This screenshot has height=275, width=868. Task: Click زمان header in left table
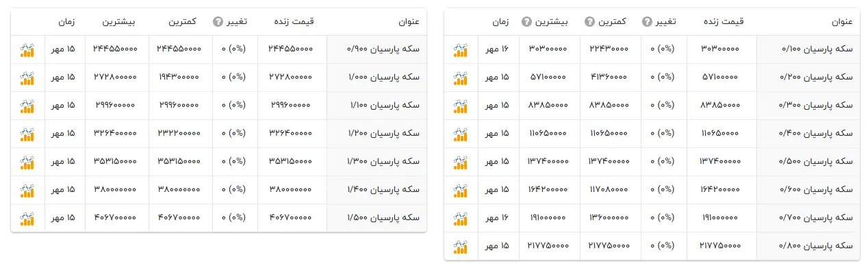coord(66,22)
